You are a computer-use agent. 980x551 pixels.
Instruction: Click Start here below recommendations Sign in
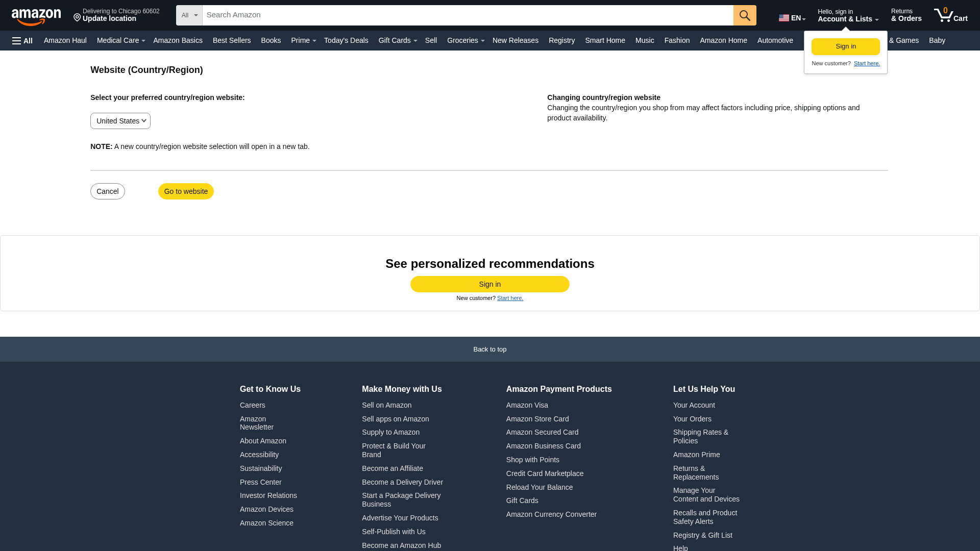(x=510, y=298)
